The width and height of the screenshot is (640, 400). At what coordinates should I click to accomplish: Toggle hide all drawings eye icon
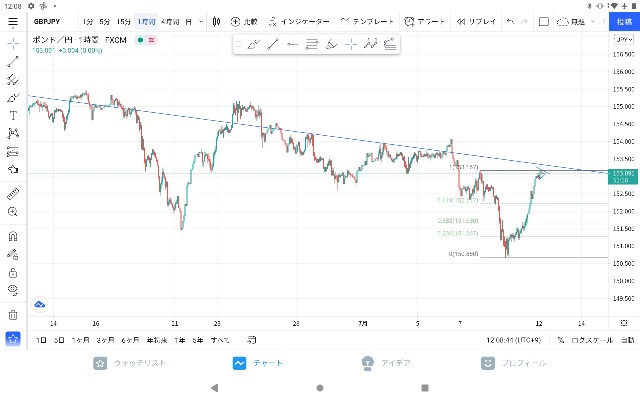[13, 290]
